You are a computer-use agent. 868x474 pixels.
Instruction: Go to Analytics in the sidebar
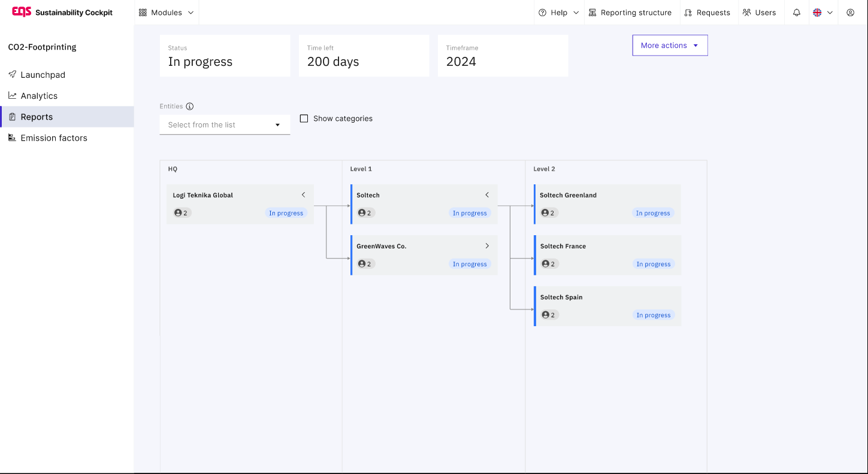[x=39, y=96]
